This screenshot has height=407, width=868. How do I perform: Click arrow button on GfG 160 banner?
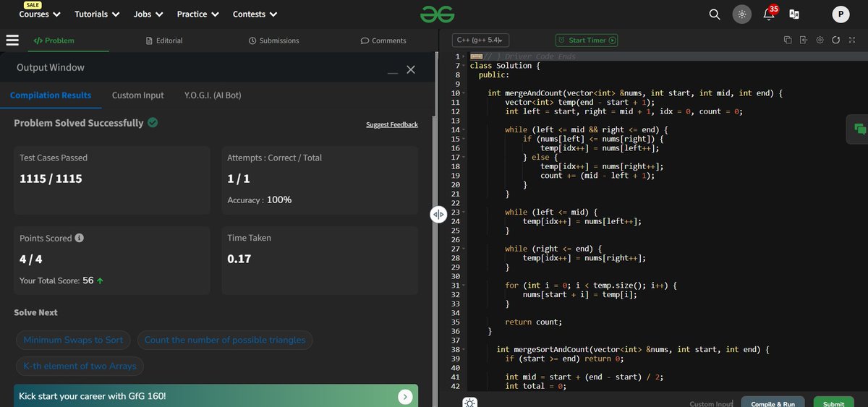tap(405, 396)
